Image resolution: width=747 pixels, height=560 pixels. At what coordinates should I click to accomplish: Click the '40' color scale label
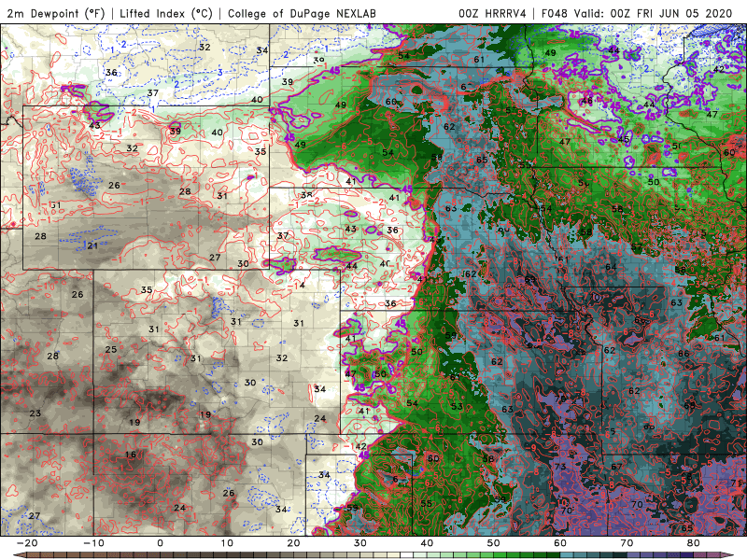coord(427,543)
